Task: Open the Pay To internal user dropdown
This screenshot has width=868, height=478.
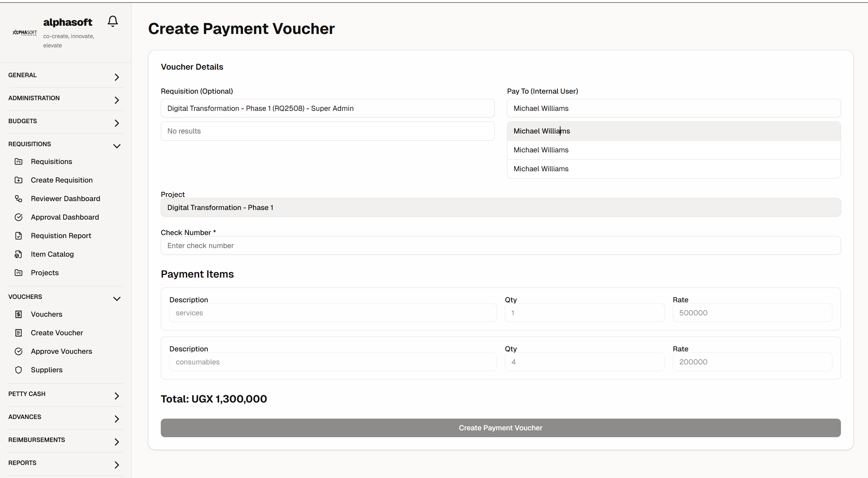Action: click(x=673, y=108)
